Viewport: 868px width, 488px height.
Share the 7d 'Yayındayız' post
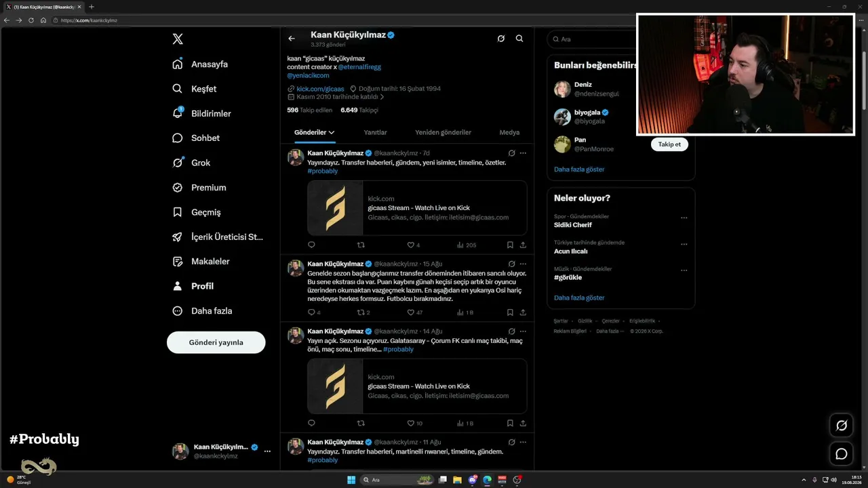click(523, 245)
